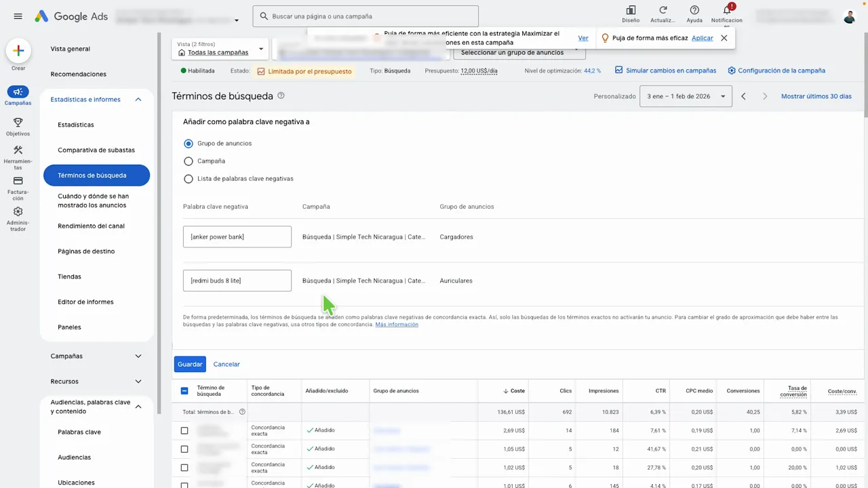The width and height of the screenshot is (868, 488).
Task: Open Rendimiento del canal
Action: [x=91, y=226]
